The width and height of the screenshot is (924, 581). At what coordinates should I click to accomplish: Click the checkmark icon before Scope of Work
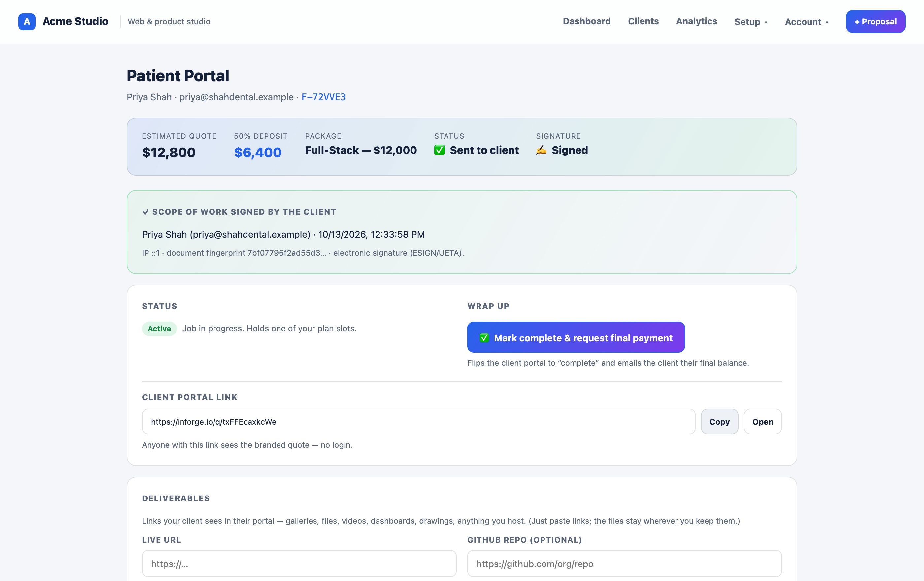[x=146, y=212]
